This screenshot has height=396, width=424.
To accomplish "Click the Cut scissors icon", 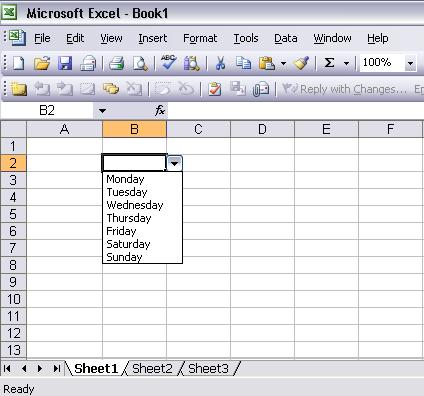I will click(220, 63).
